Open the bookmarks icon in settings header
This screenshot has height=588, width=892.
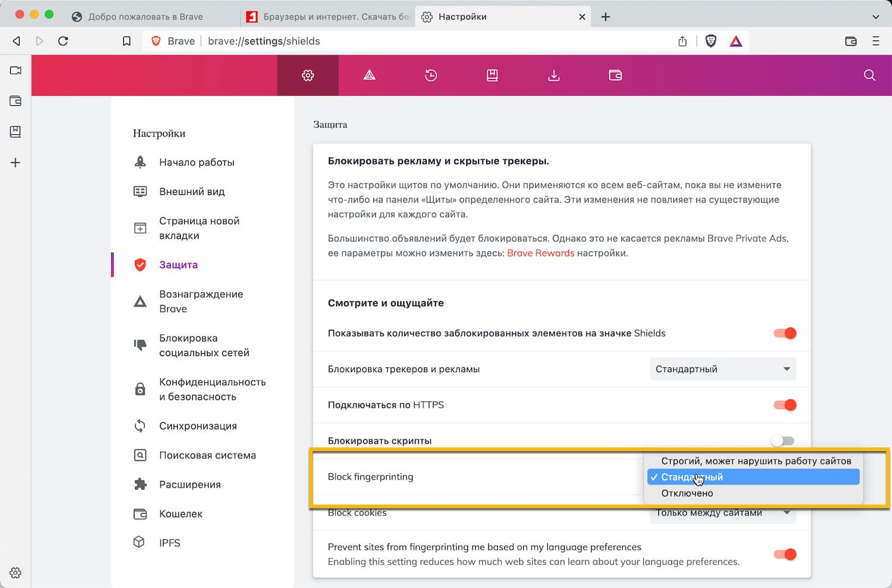click(492, 76)
